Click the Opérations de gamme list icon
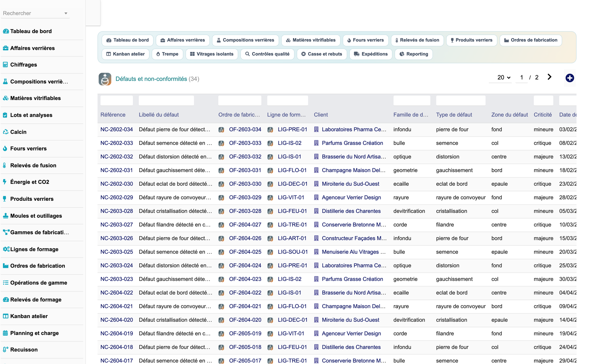Viewport: 589px width, 364px height. tap(6, 283)
